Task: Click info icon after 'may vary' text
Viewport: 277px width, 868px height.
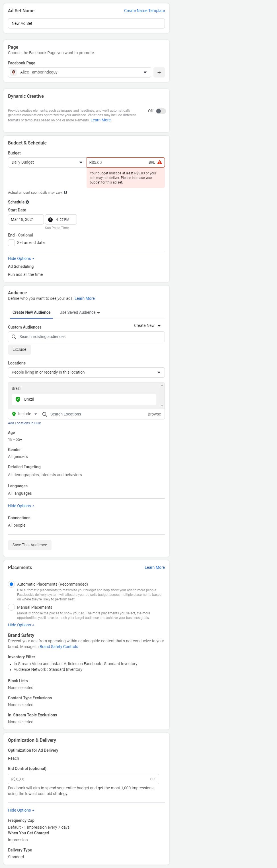Action: [65, 192]
